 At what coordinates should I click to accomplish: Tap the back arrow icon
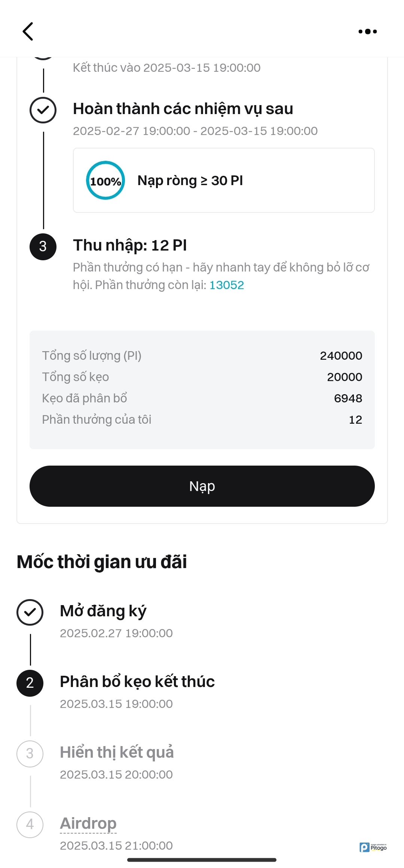(28, 31)
